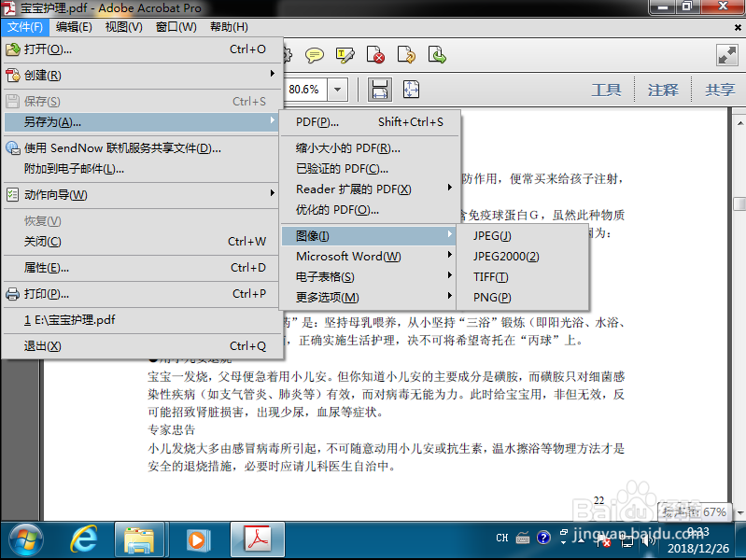
Task: Open the 帮助(H) menu
Action: click(x=229, y=27)
